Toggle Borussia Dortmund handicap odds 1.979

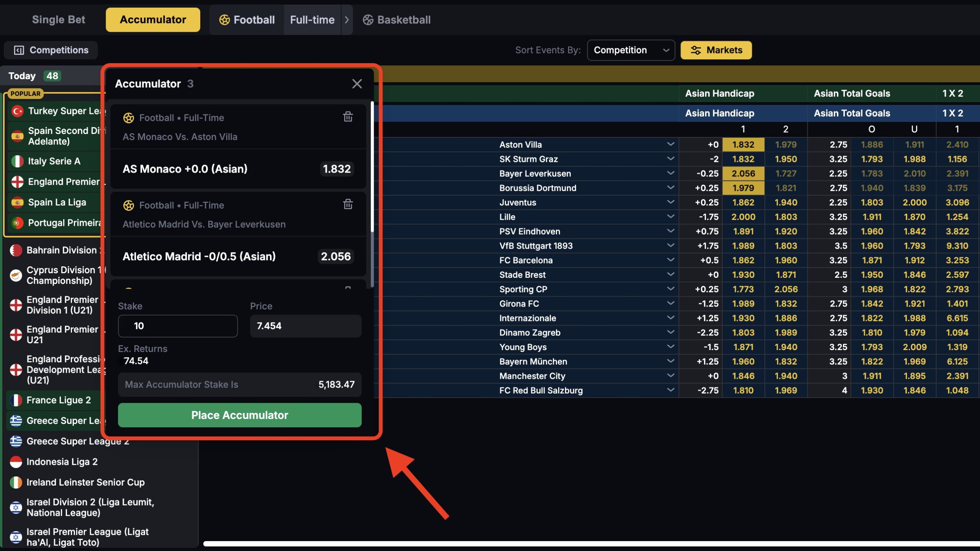click(x=743, y=188)
